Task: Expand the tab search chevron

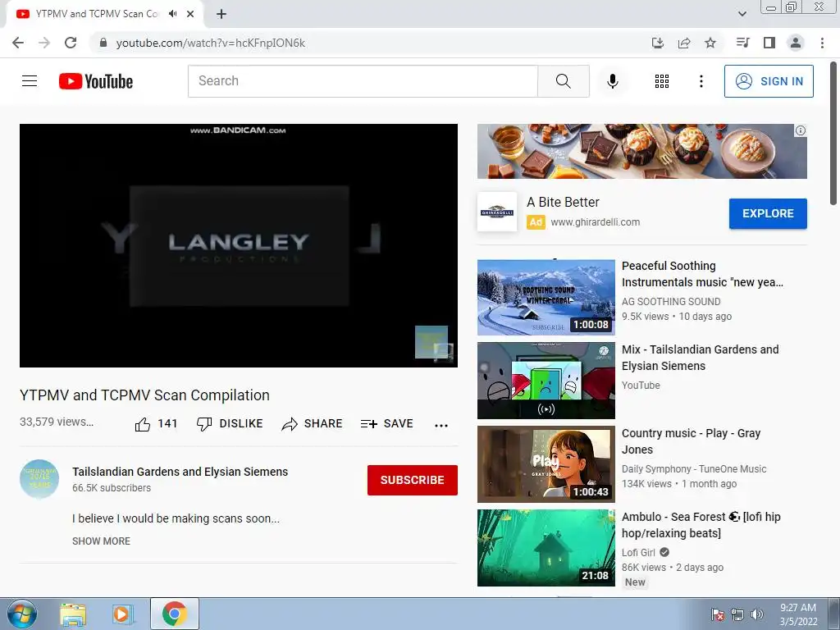Action: [x=742, y=14]
